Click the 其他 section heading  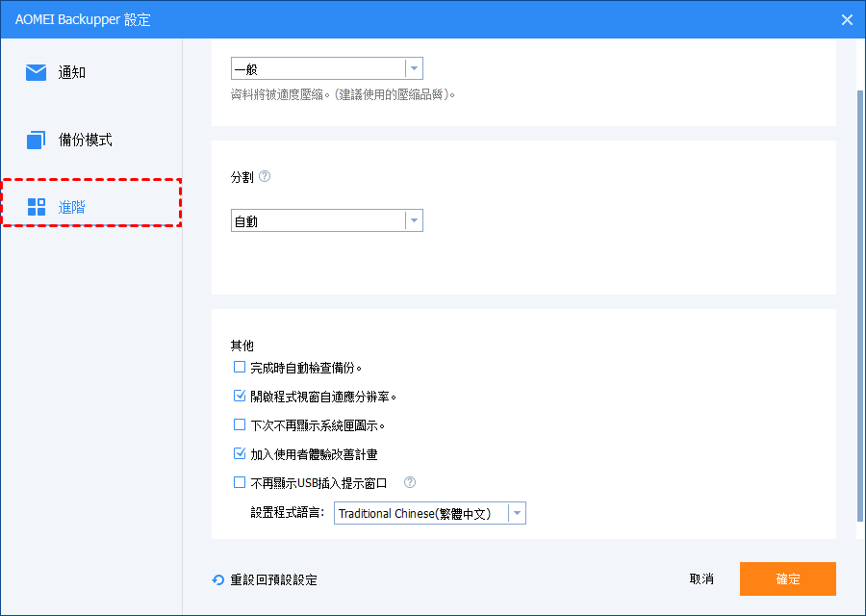click(x=242, y=346)
